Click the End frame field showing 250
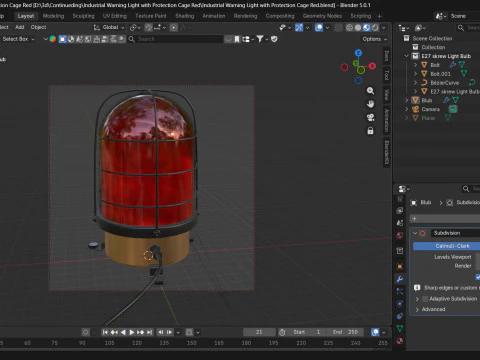480x360 pixels. click(346, 332)
